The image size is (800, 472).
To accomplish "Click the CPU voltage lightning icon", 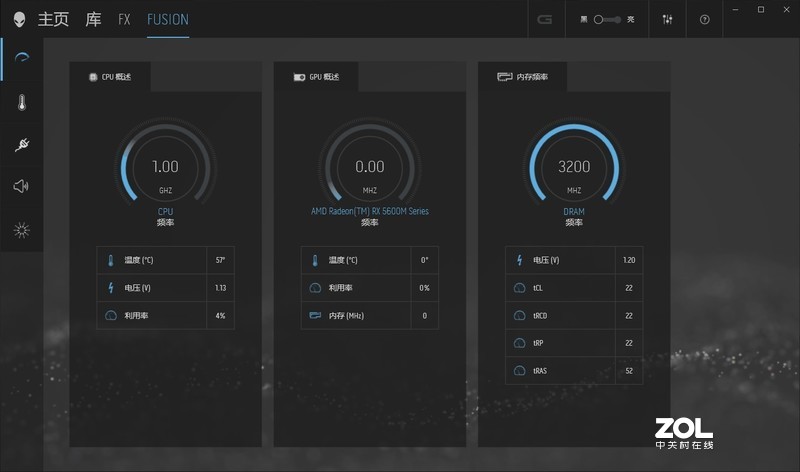I will tap(111, 288).
